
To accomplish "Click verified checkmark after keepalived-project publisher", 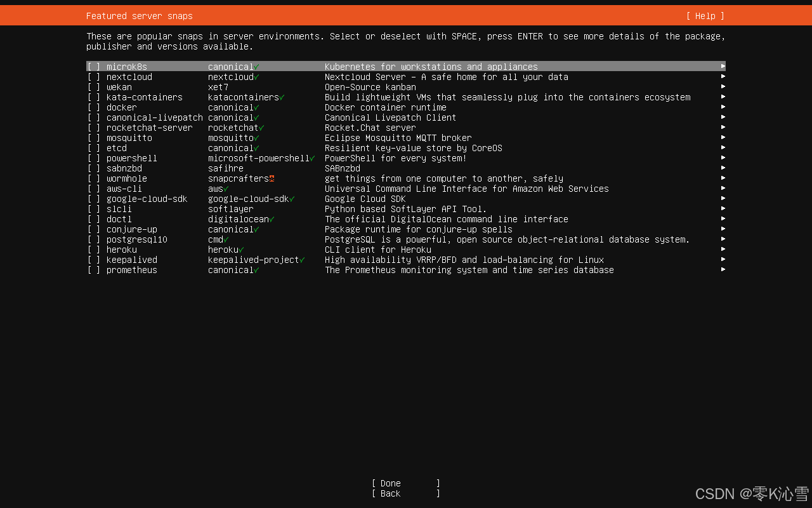I will click(302, 260).
